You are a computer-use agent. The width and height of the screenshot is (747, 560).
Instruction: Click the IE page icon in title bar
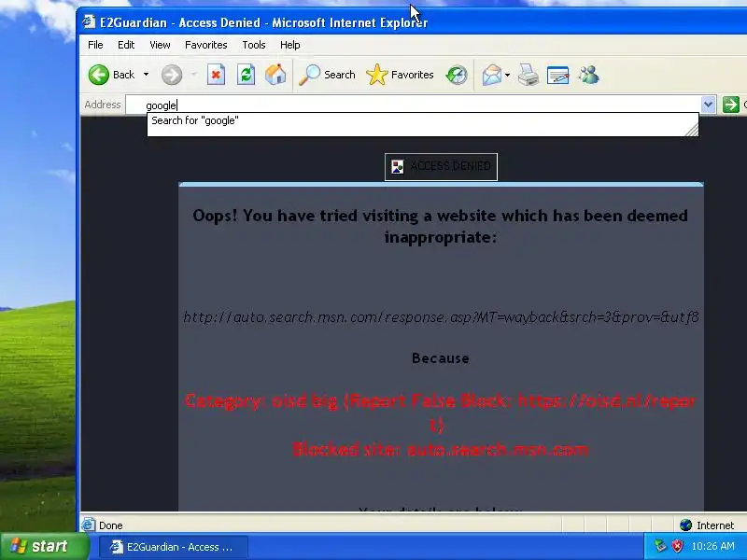[x=89, y=21]
